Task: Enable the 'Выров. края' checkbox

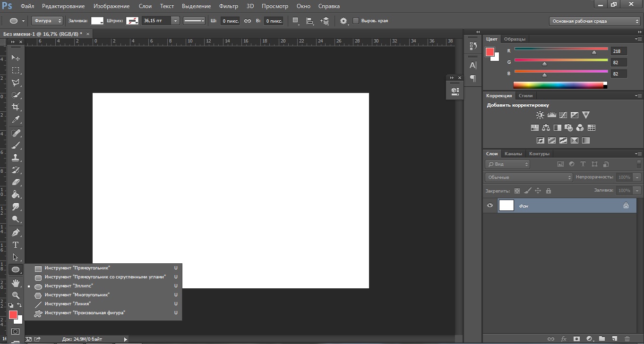Action: (356, 21)
